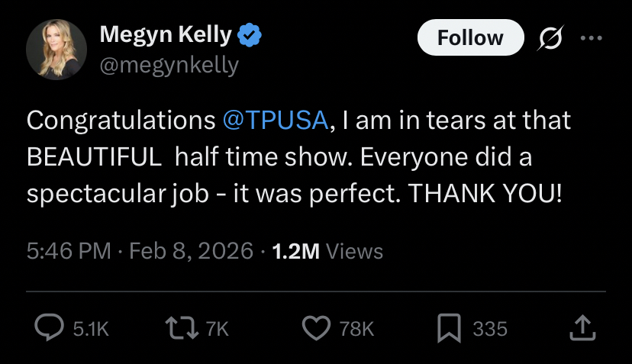Like the tweet with the heart icon
Screen dimensions: 632x364
315,328
